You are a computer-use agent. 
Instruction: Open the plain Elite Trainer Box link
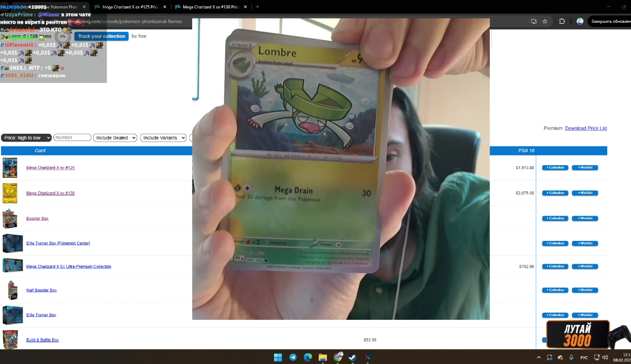(41, 315)
